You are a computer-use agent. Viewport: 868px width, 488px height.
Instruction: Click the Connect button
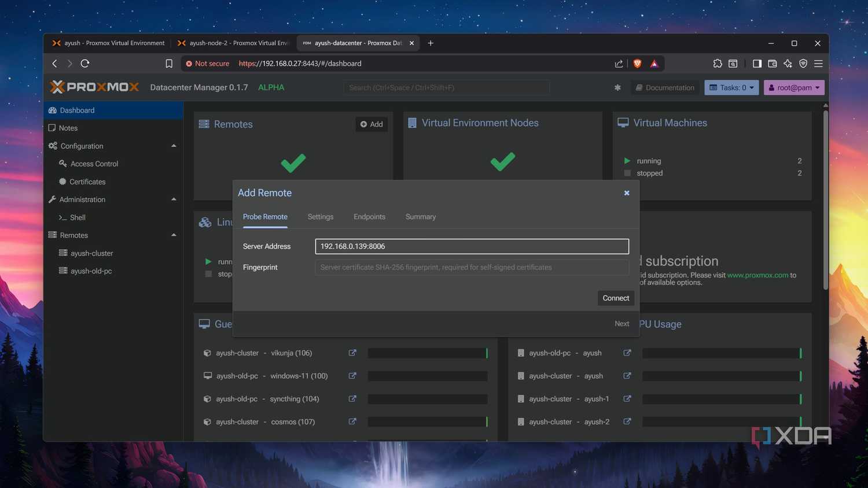(x=616, y=298)
